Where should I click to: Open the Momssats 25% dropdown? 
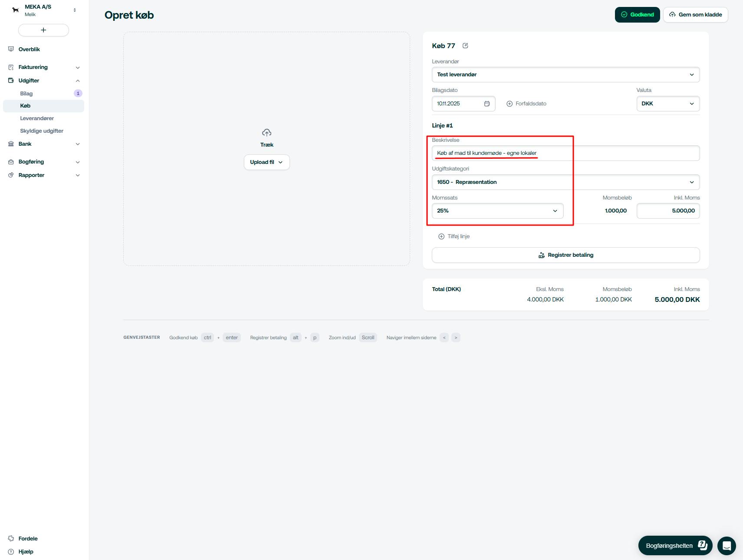pyautogui.click(x=497, y=211)
